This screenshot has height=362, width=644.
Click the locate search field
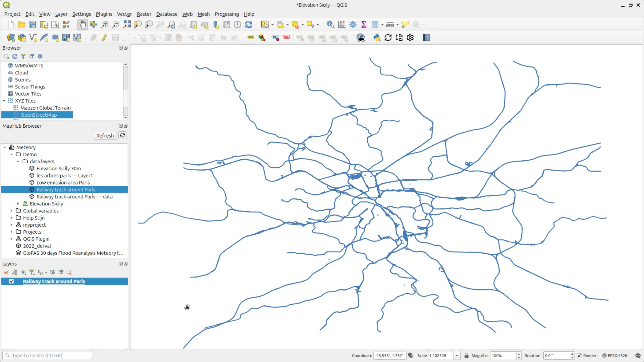(x=47, y=355)
